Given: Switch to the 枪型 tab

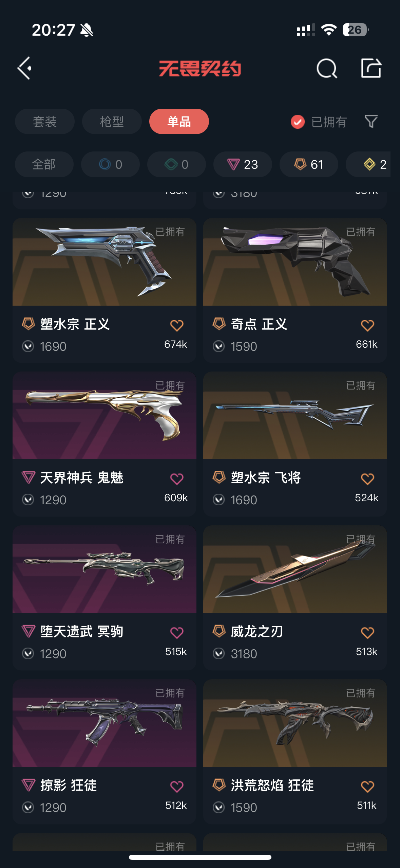Looking at the screenshot, I should [x=112, y=122].
